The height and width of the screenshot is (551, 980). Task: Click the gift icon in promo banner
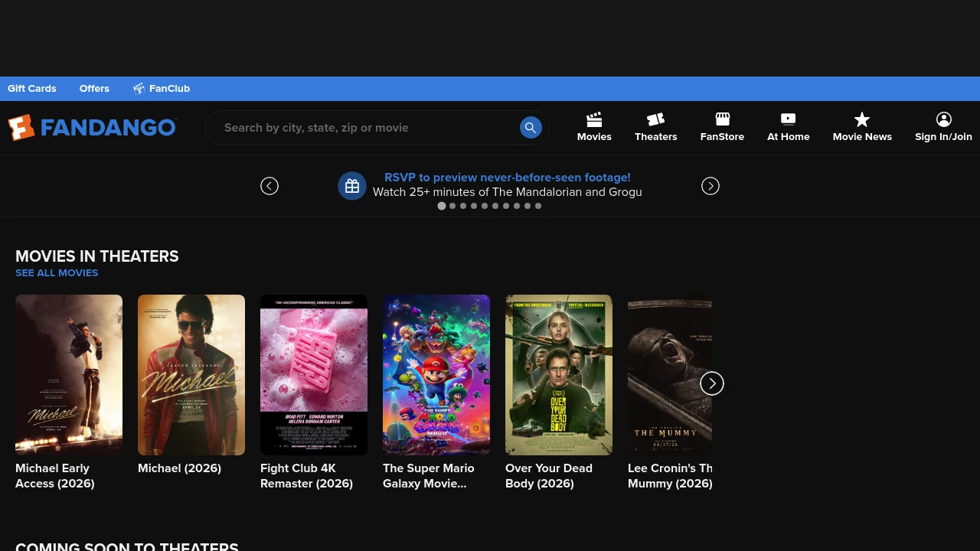pyautogui.click(x=352, y=186)
